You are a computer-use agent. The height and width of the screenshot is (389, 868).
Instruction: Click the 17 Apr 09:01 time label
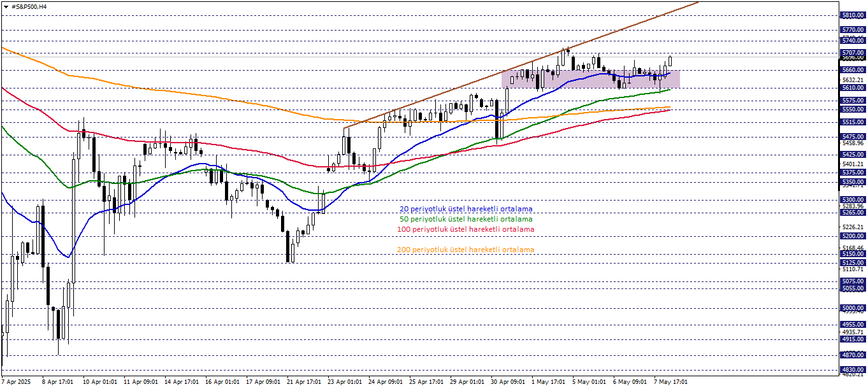(x=263, y=382)
